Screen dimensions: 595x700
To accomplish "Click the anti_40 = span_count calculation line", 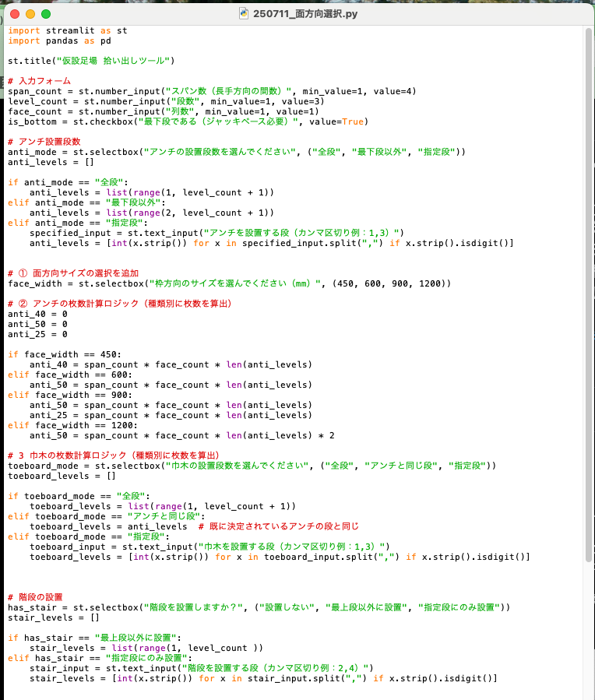I will [x=171, y=364].
